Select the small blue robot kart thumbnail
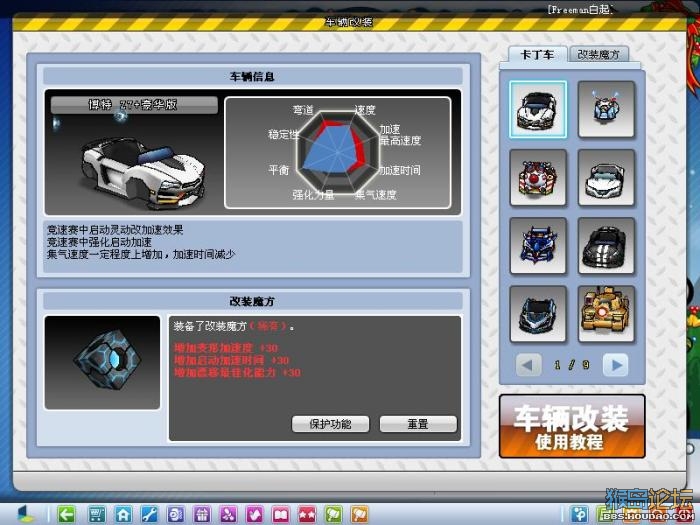The width and height of the screenshot is (700, 525). [606, 109]
